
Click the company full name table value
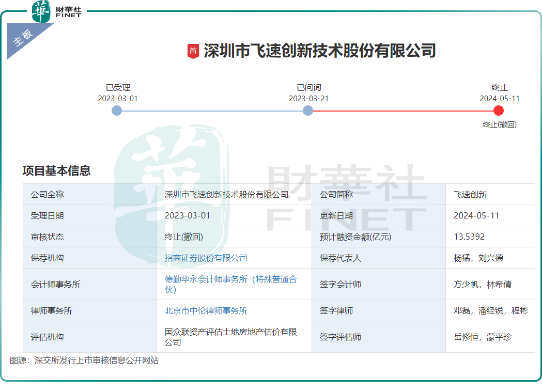click(x=226, y=194)
